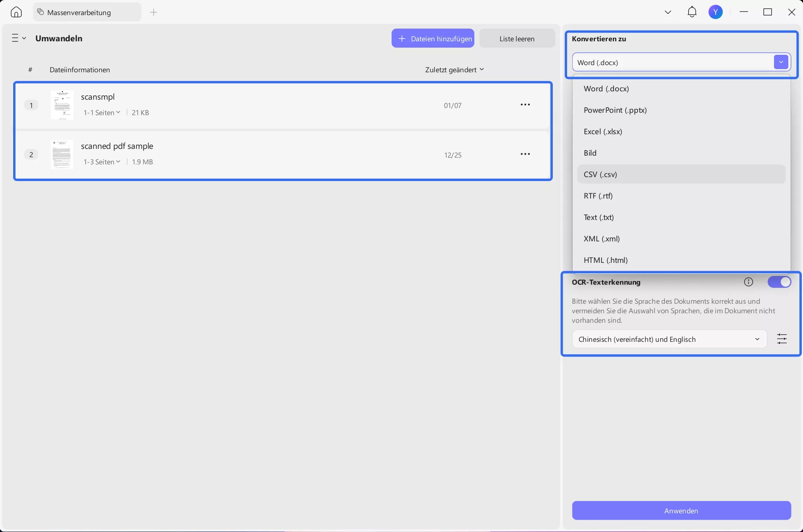Add a new tab with plus icon

click(154, 12)
